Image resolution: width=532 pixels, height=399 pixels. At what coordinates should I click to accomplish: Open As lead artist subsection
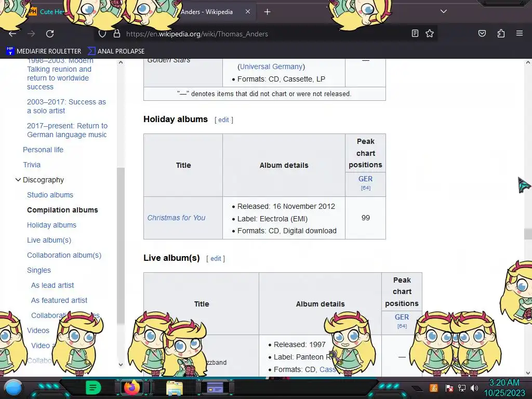[x=52, y=285]
